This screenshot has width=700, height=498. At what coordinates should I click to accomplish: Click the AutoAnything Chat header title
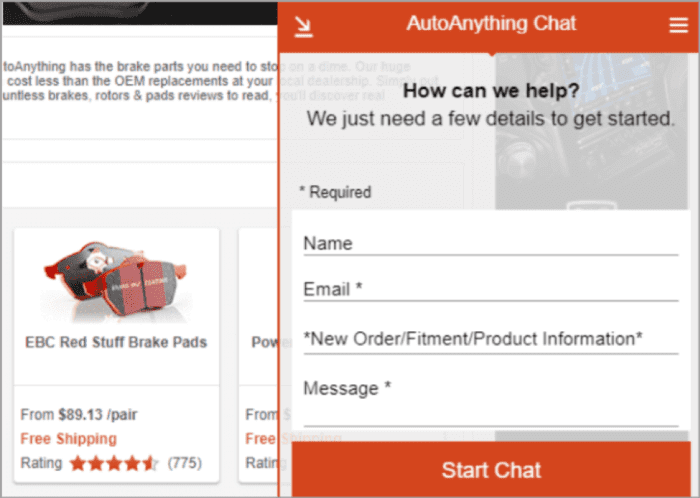click(491, 24)
